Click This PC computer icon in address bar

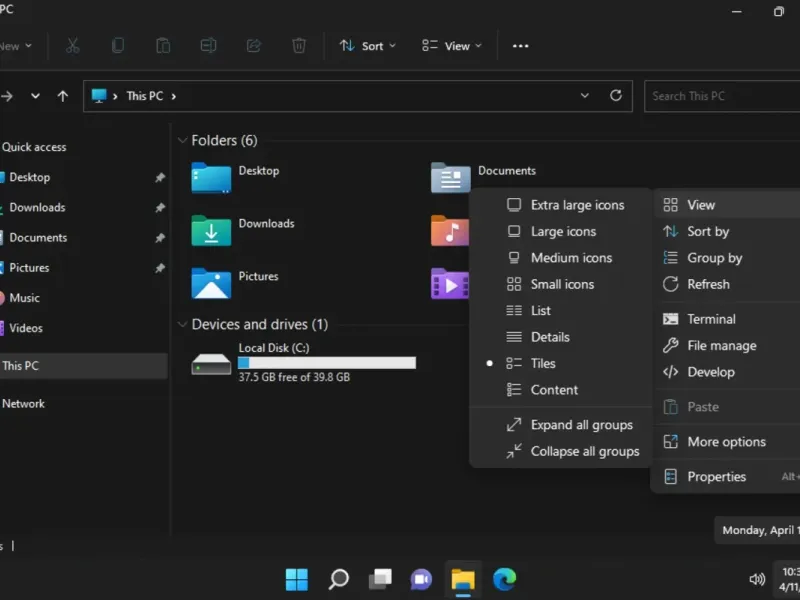tap(98, 95)
